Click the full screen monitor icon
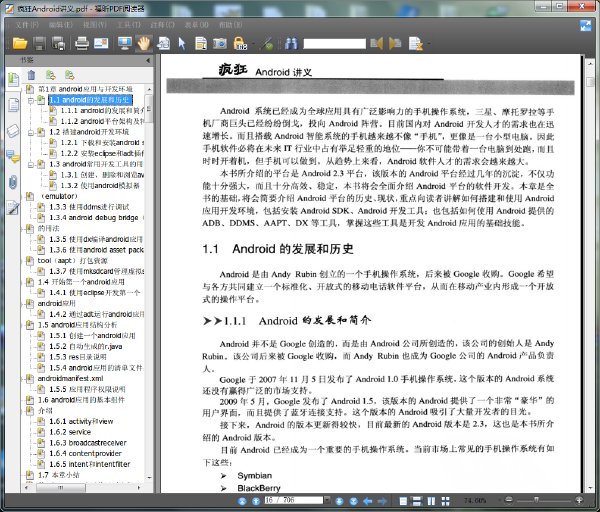The height and width of the screenshot is (512, 600). pos(125,43)
